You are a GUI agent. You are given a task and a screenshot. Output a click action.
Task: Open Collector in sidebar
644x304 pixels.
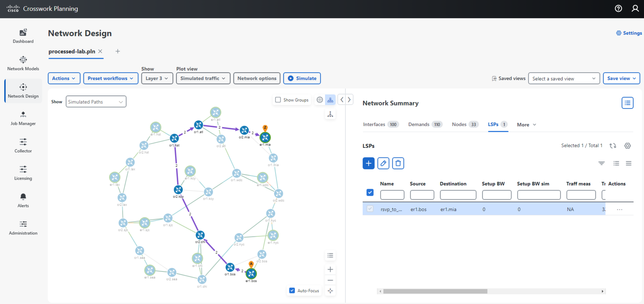point(23,146)
